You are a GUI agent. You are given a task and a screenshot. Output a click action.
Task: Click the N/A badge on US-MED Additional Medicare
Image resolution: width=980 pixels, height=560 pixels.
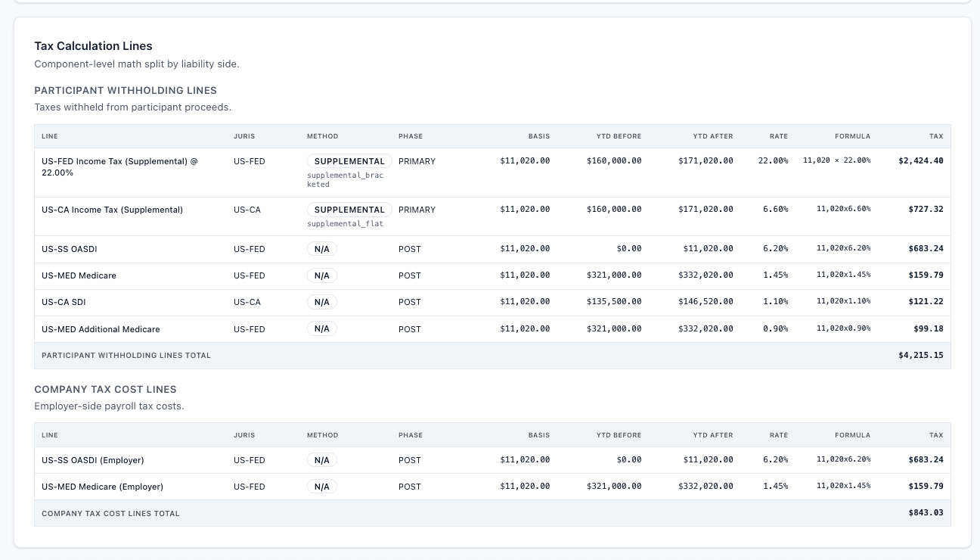tap(322, 328)
